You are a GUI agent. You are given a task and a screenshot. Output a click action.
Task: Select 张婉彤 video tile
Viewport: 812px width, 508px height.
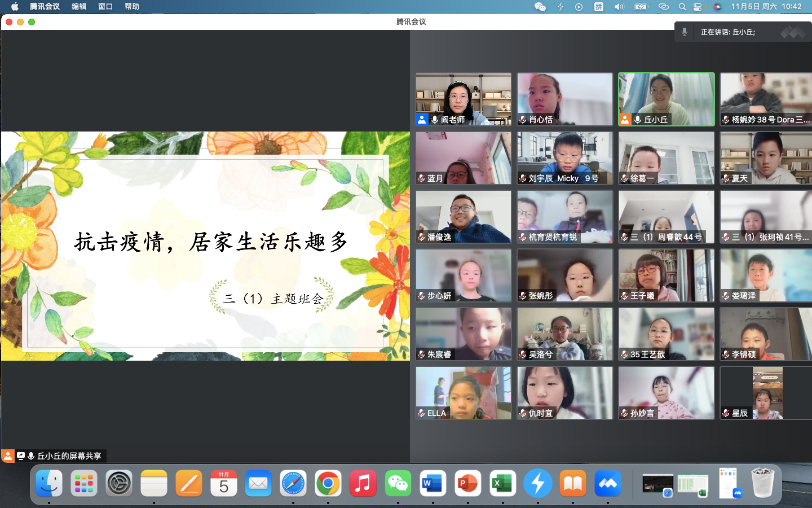click(565, 275)
